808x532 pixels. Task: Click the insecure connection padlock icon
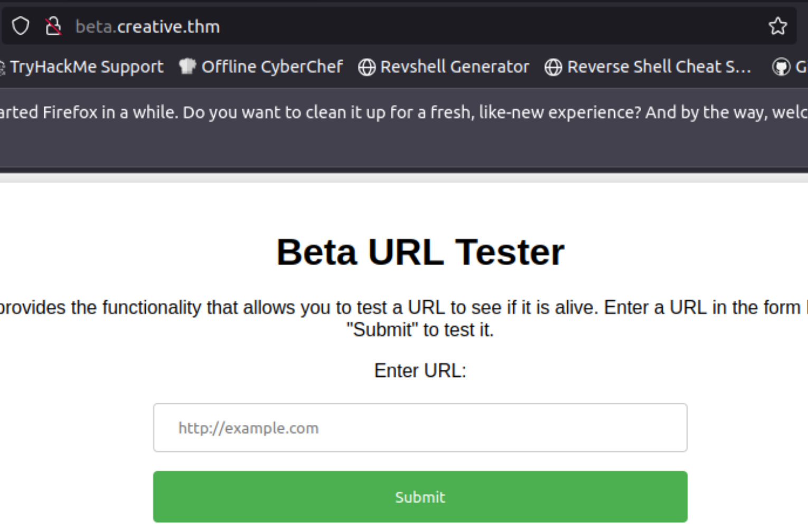[53, 26]
